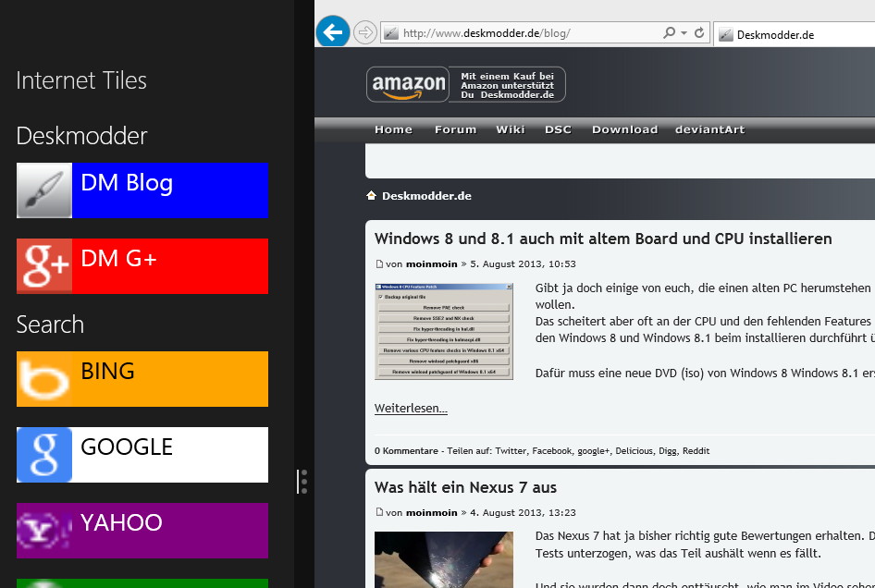
Task: Click author moinmoin on the 4. August post
Action: [431, 513]
